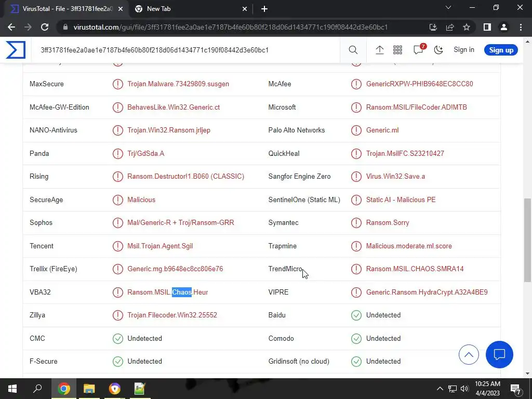Toggle dark mode moon icon
Viewport: 532px width, 399px height.
[x=438, y=50]
